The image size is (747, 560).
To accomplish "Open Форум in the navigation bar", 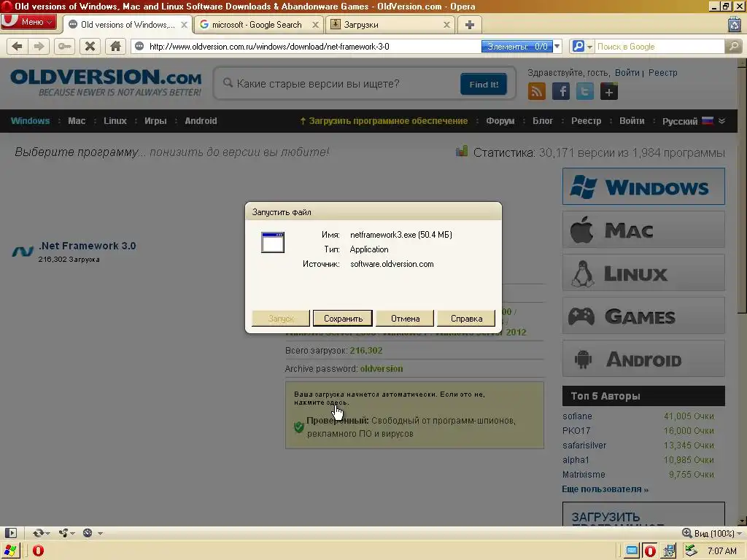I will click(500, 121).
